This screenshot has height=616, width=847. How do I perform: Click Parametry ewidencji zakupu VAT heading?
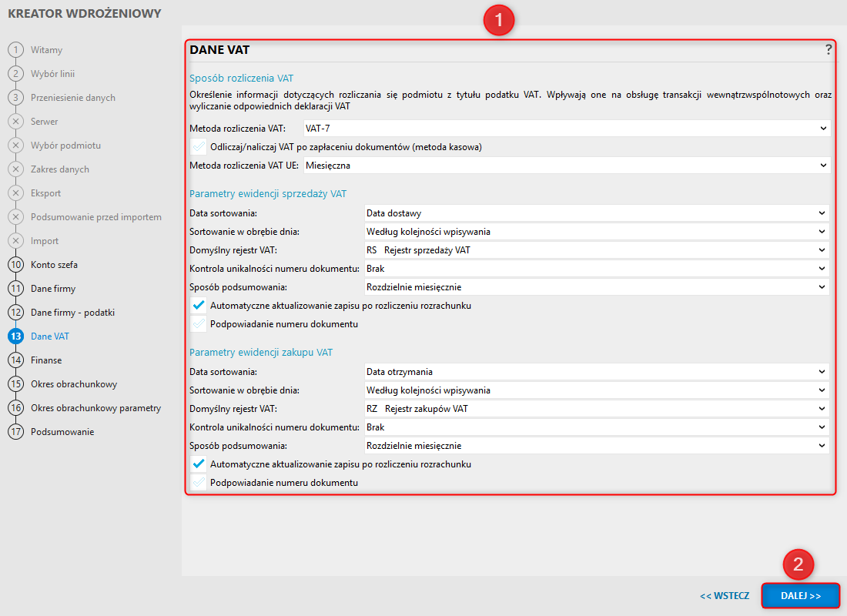pyautogui.click(x=261, y=353)
